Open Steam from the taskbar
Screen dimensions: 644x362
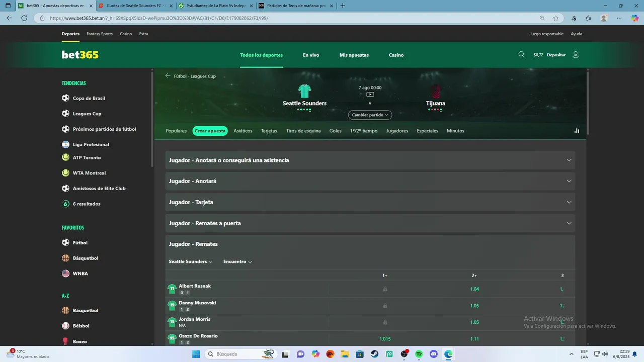[x=375, y=354]
